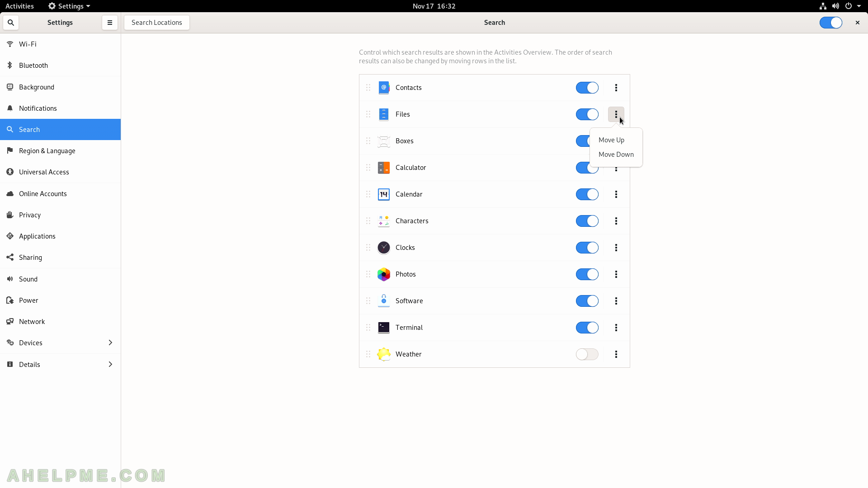Click the drag handle on Terminal row
868x488 pixels.
click(x=368, y=328)
